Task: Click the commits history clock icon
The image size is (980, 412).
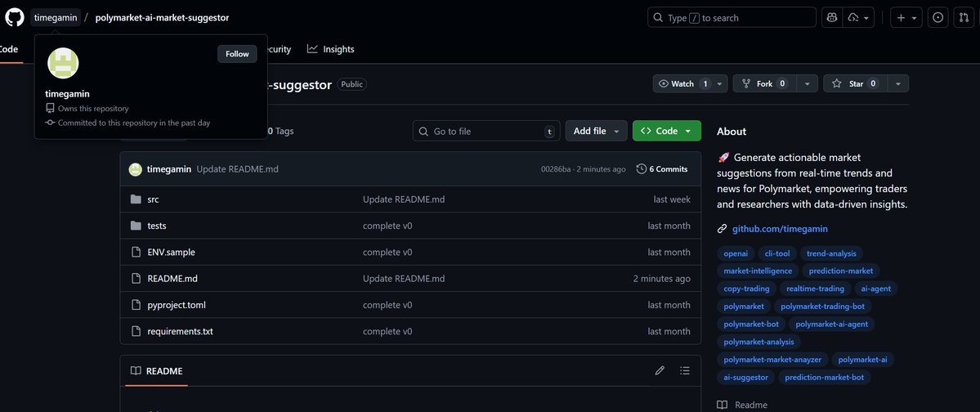Action: point(642,168)
